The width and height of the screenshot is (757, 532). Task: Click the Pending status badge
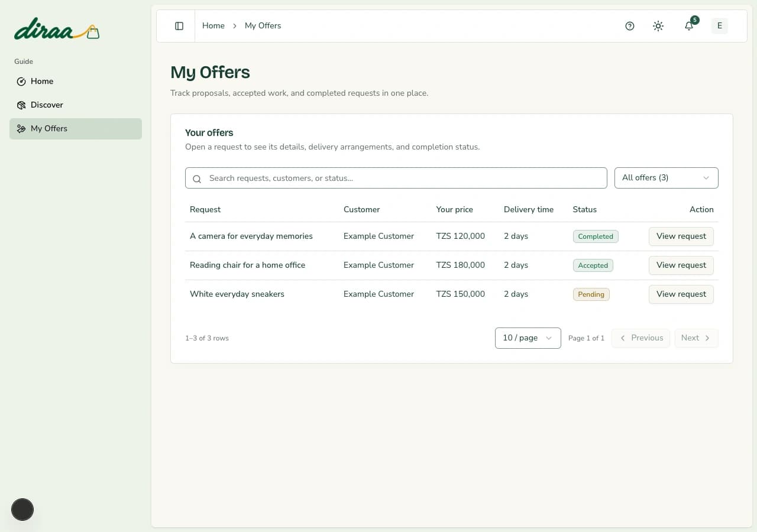click(x=591, y=294)
